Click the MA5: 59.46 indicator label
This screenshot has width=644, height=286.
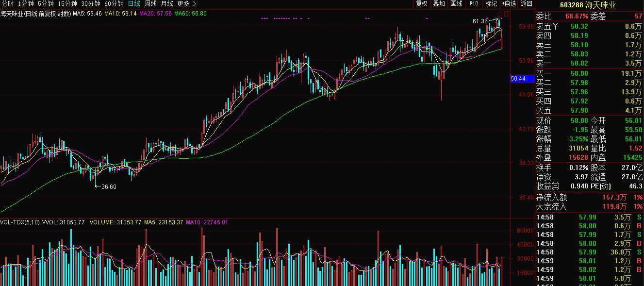click(87, 14)
